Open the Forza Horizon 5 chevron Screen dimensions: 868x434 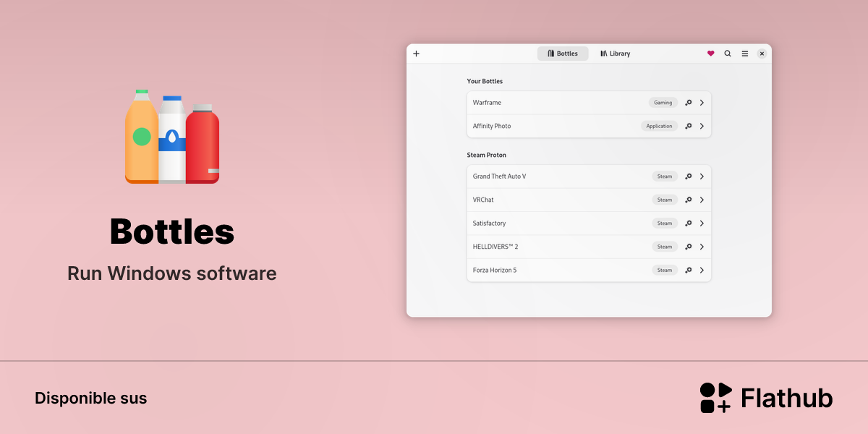point(702,271)
